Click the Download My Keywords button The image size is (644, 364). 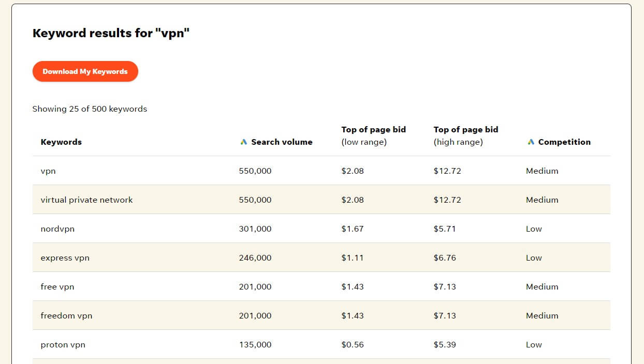point(85,71)
